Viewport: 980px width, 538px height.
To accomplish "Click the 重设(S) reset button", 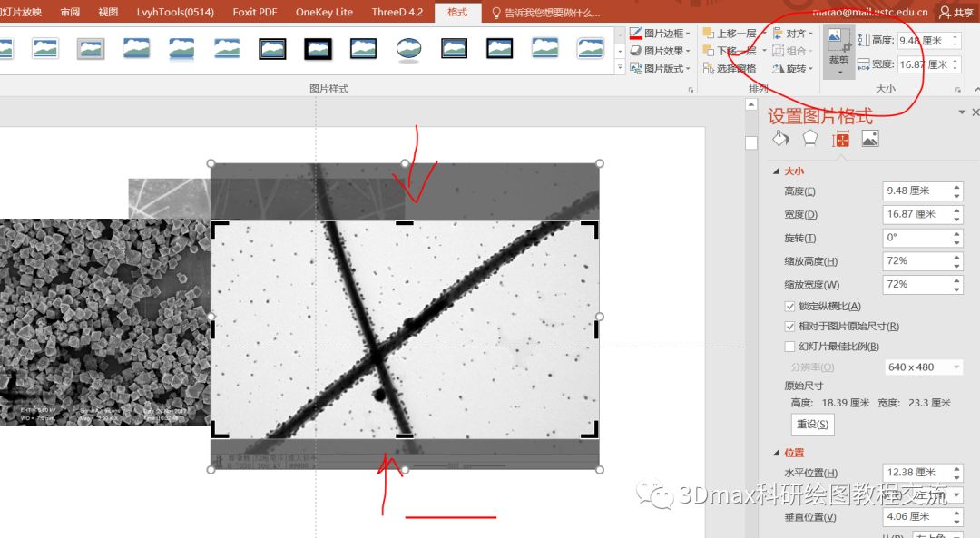I will (x=812, y=425).
